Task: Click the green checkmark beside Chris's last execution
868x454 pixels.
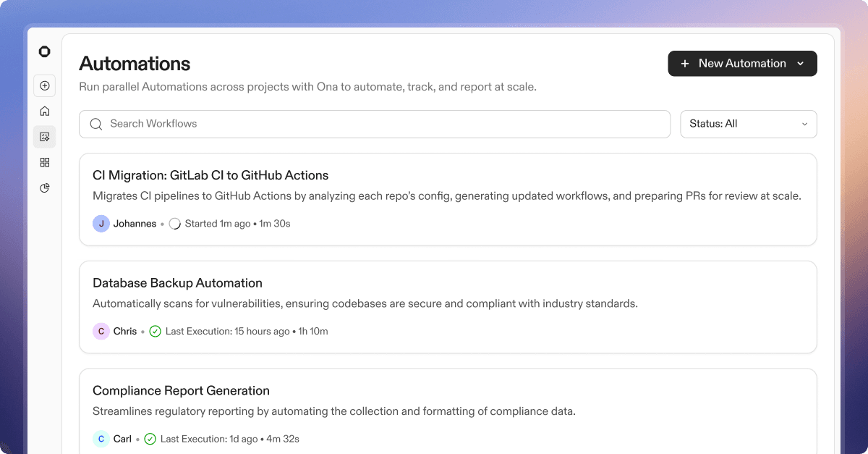Action: pyautogui.click(x=155, y=332)
